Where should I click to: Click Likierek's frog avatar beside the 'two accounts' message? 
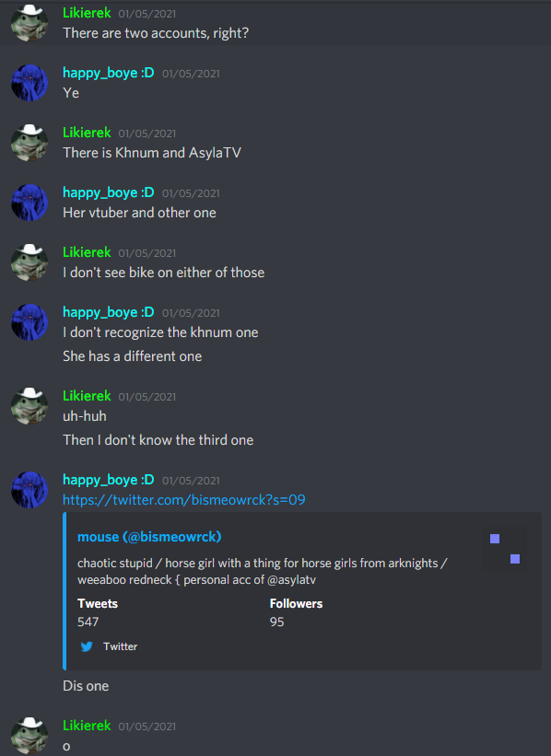pyautogui.click(x=29, y=23)
